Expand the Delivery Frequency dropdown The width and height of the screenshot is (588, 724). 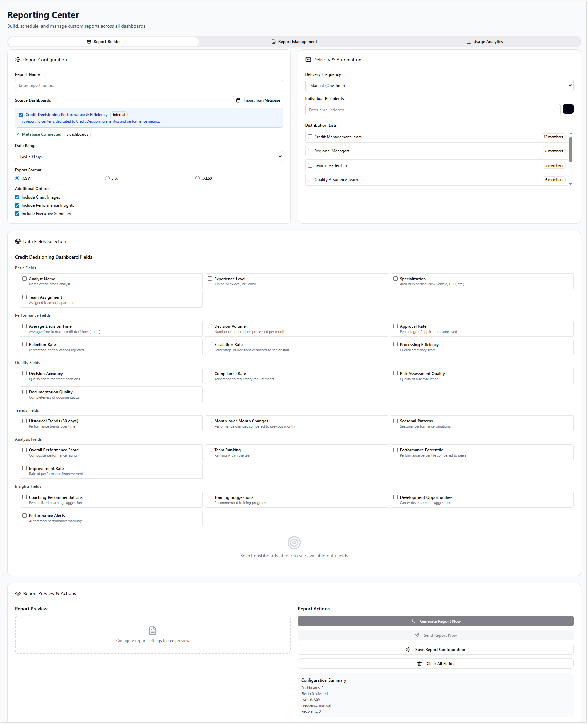(x=439, y=85)
